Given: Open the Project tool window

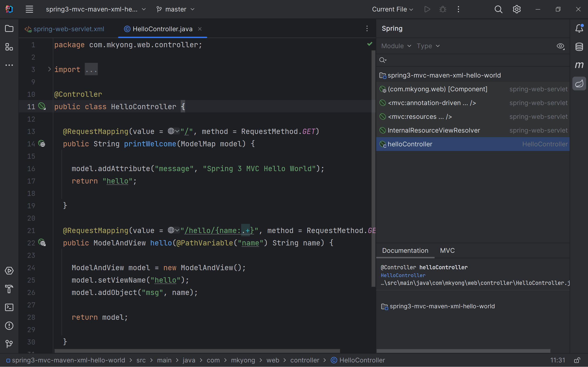Looking at the screenshot, I should [x=9, y=28].
